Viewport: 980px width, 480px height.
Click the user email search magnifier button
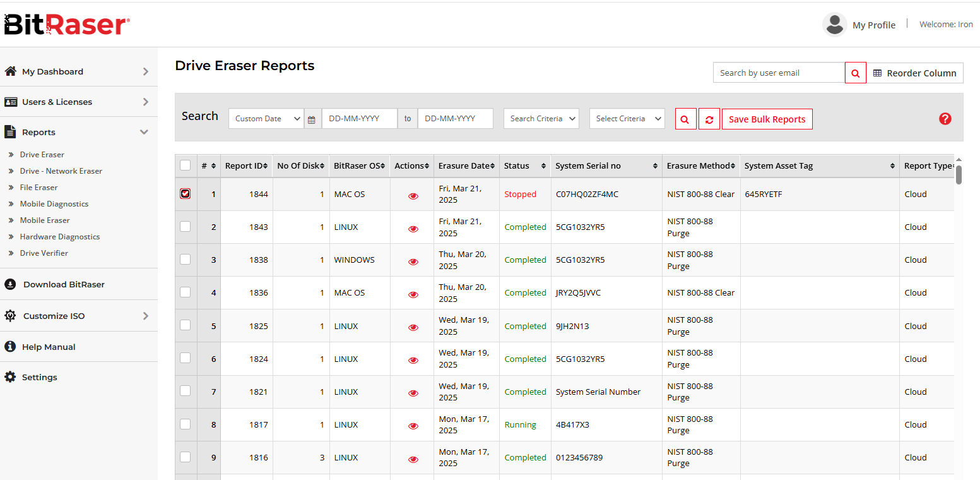tap(855, 73)
